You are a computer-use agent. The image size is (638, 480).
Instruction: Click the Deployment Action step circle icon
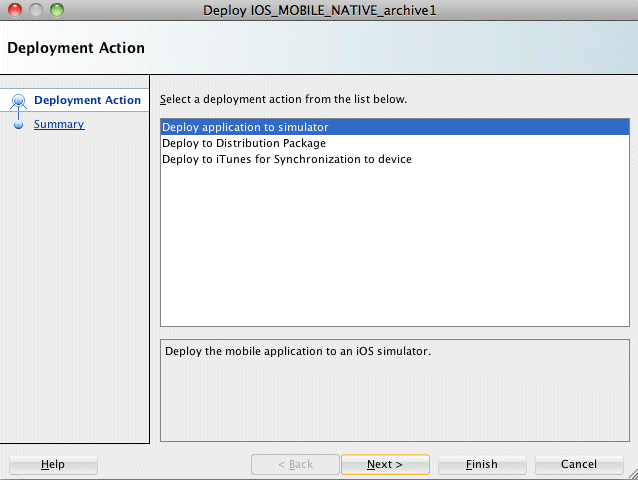pos(18,100)
